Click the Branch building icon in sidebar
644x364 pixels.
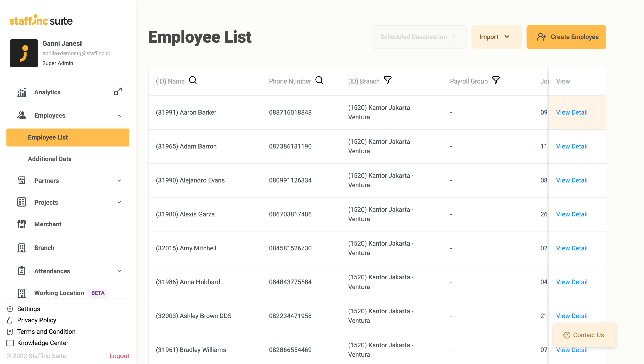coord(22,248)
